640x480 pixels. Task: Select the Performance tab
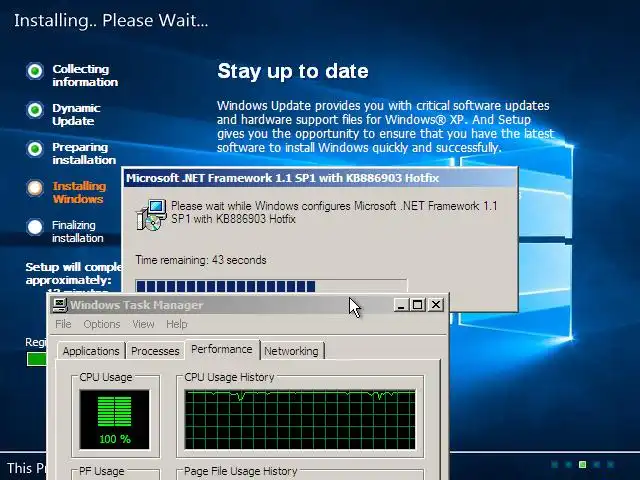(x=222, y=349)
